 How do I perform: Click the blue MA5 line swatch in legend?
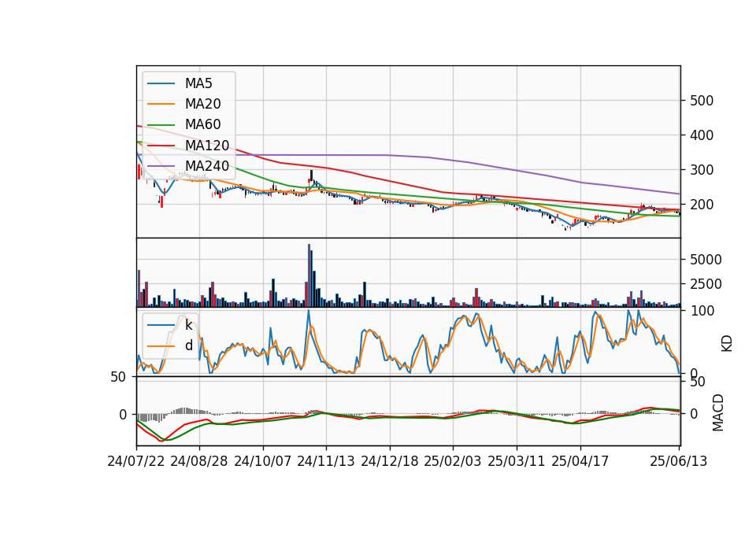coord(161,84)
